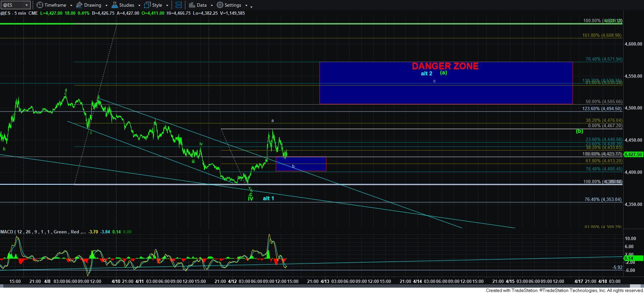Click the 4,600.00 price axis label

(x=633, y=44)
